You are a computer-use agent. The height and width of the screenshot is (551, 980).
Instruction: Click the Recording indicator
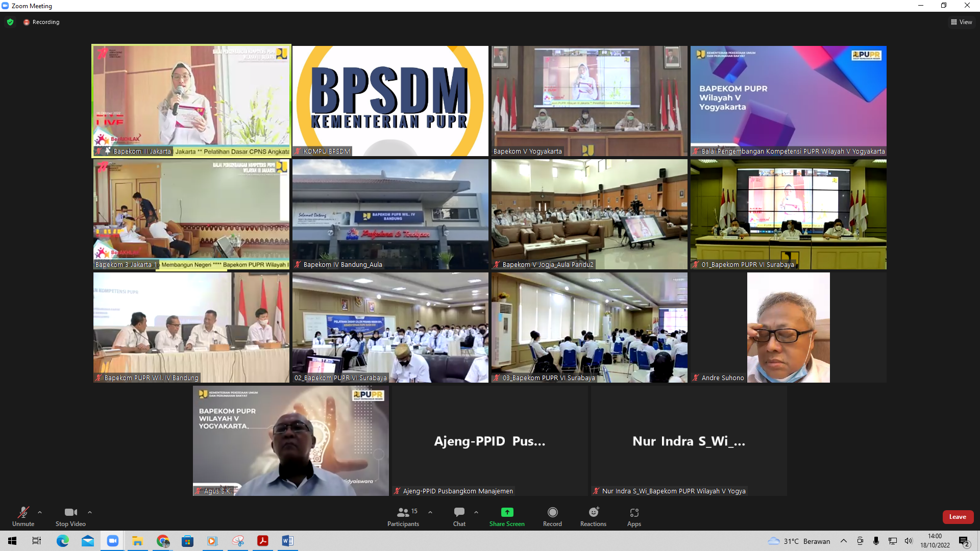41,22
